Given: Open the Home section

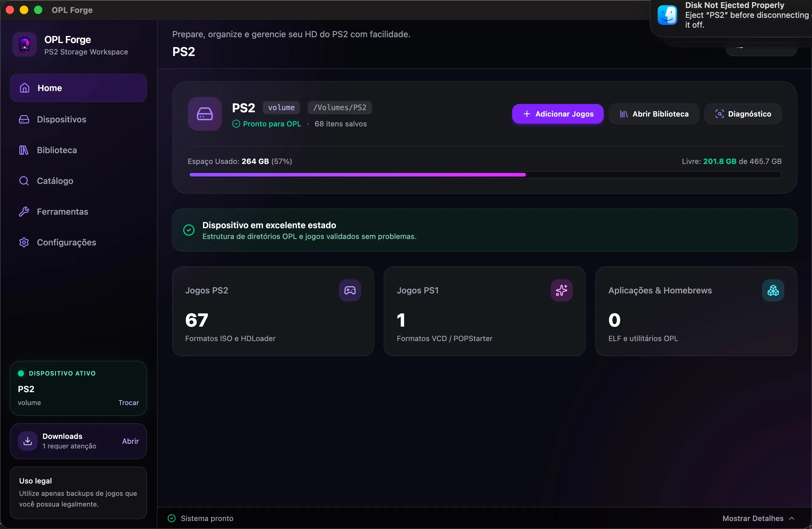Looking at the screenshot, I should 78,88.
